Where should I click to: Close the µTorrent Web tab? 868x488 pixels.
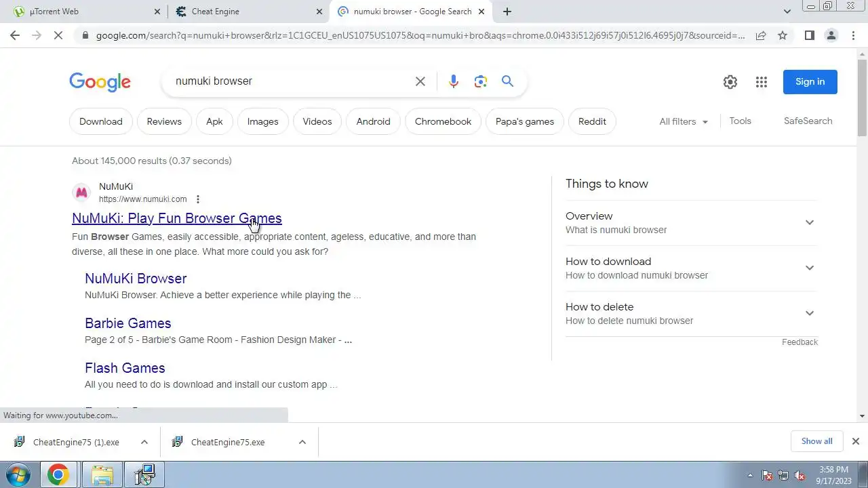tap(157, 12)
